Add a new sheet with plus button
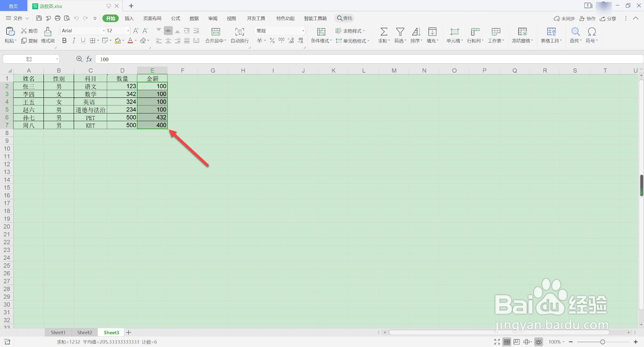Image resolution: width=644 pixels, height=347 pixels. 129,333
